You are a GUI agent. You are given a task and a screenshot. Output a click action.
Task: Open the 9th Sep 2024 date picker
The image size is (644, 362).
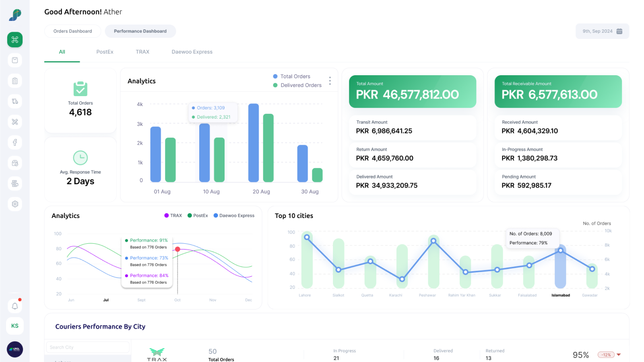pos(602,31)
